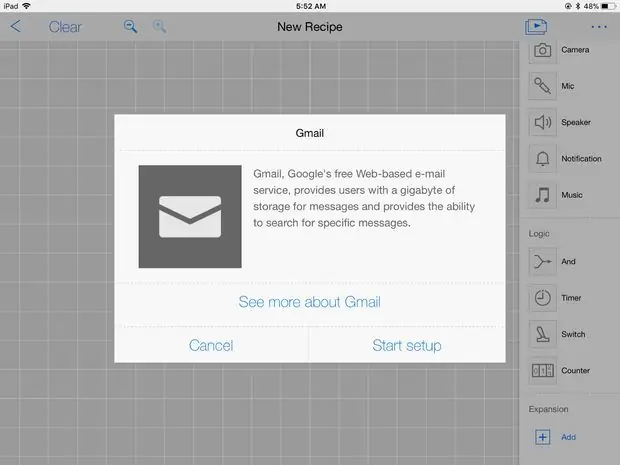
Task: Tap the New Recipe title
Action: (310, 26)
